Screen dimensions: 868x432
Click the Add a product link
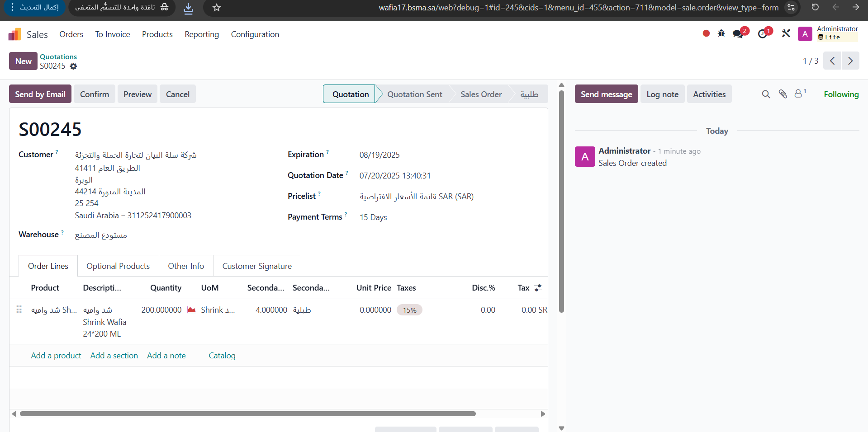pyautogui.click(x=56, y=356)
